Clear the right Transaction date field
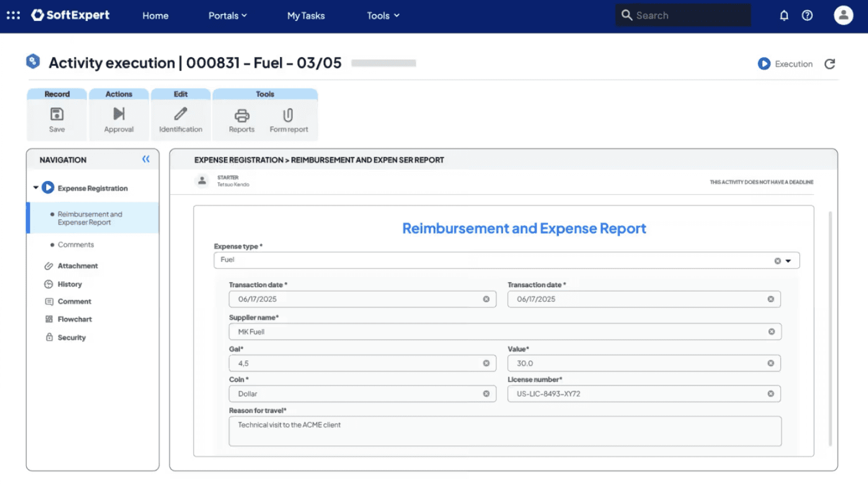Viewport: 868px width, 484px height. (770, 299)
